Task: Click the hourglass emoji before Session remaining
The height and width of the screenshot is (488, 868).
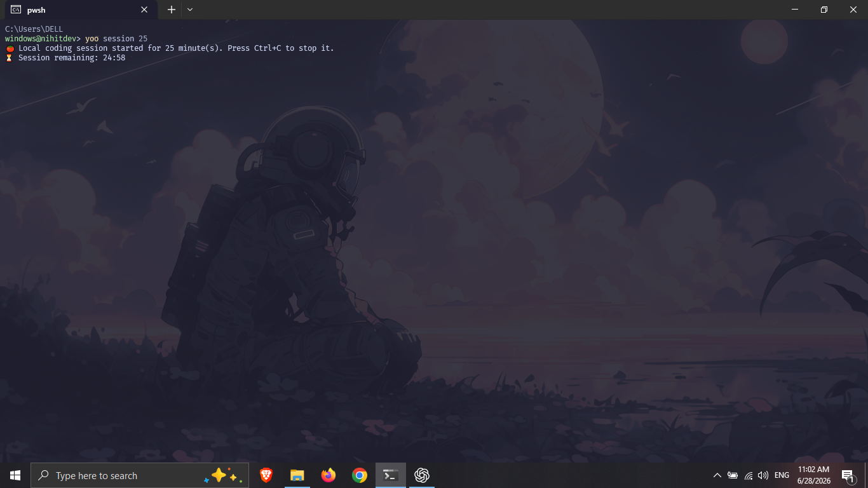Action: pyautogui.click(x=10, y=58)
